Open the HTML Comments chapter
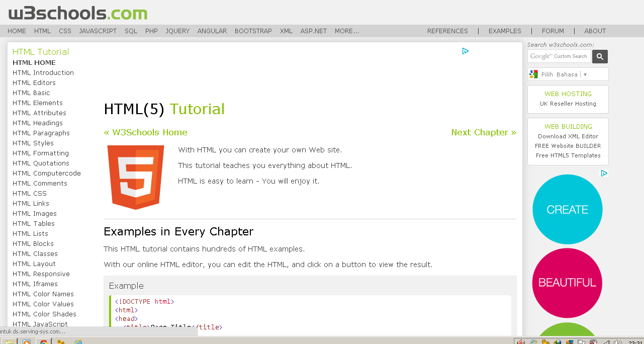This screenshot has width=644, height=344. point(40,184)
